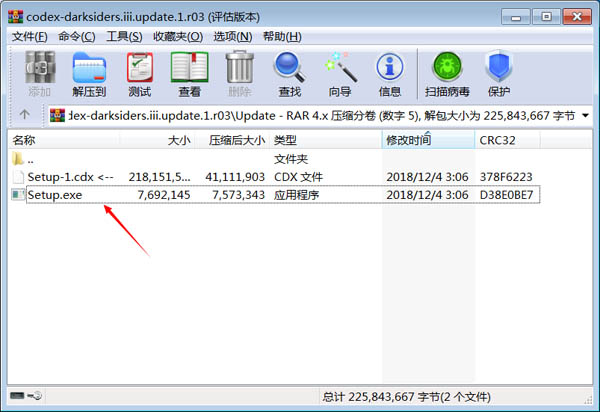
Task: Open the Find (查找) magnifier tool
Action: coord(289,73)
